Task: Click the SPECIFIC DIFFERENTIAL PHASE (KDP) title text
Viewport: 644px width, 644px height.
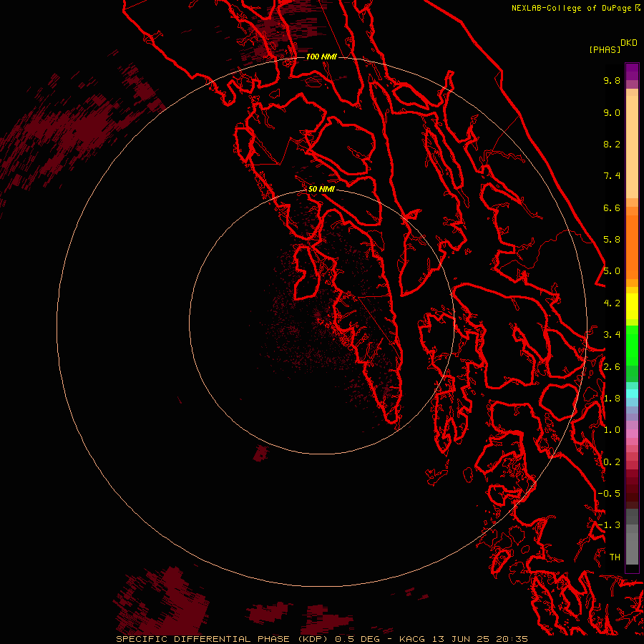Action: (223, 639)
